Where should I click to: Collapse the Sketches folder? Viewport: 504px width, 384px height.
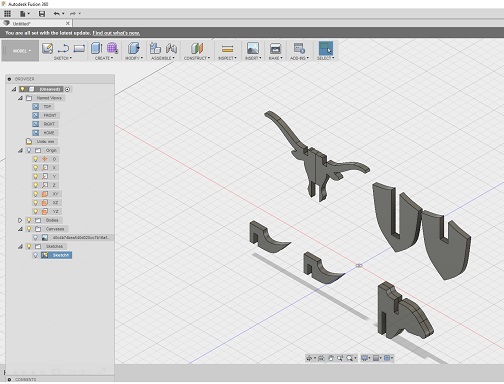20,246
